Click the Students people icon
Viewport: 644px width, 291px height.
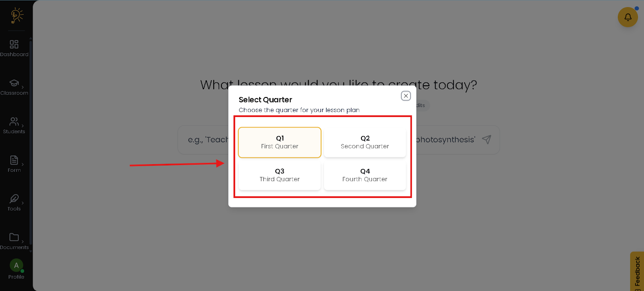click(14, 121)
